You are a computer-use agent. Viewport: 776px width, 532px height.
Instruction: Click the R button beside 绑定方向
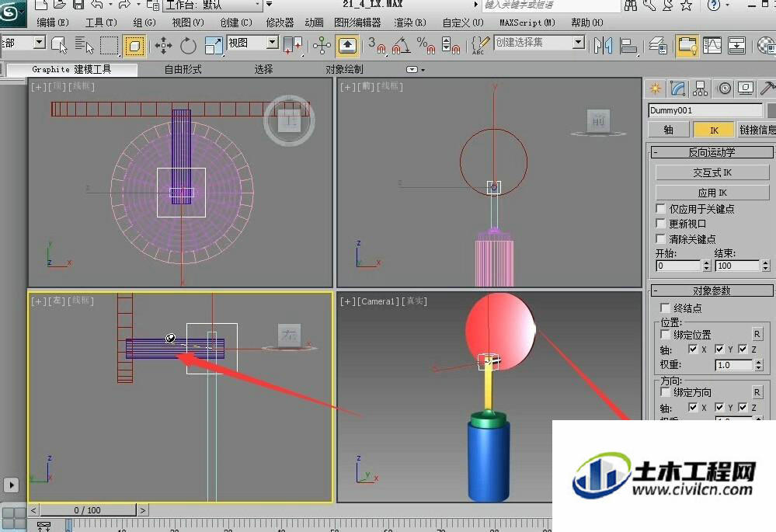[757, 392]
